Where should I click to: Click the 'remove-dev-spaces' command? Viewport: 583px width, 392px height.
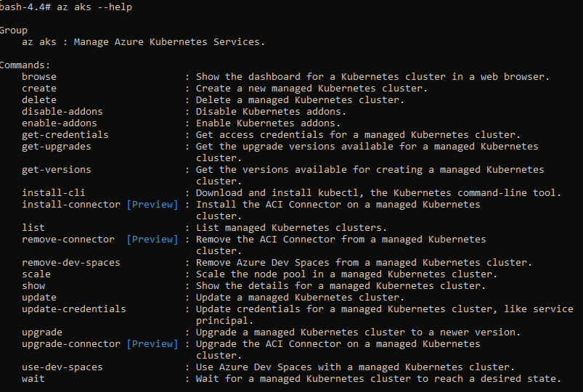pyautogui.click(x=71, y=262)
